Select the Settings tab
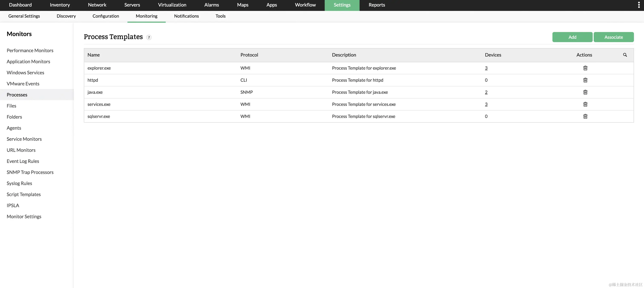Screen dimensions: 644x288 tap(342, 5)
